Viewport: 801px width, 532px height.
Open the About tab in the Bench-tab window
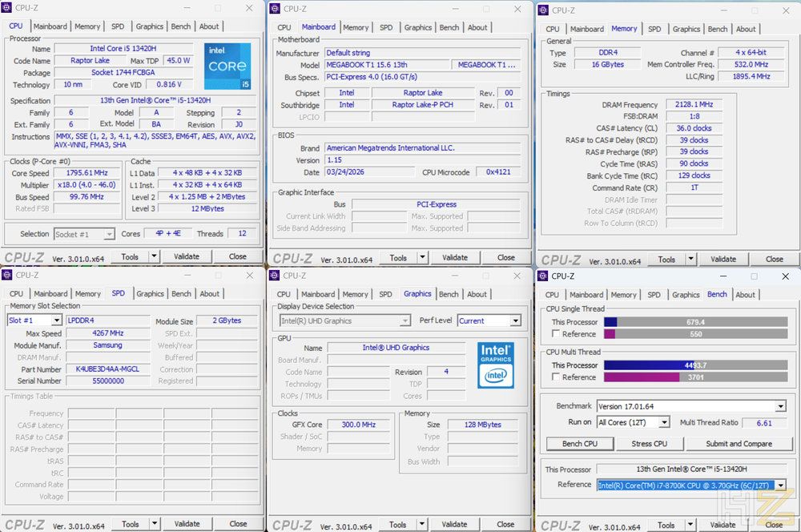tap(745, 294)
